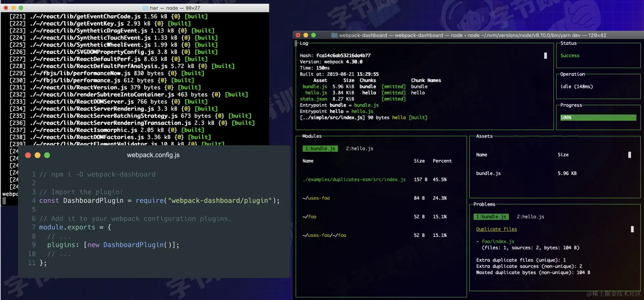Image resolution: width=644 pixels, height=300 pixels.
Task: Click the Version: webpack 4.30.0 line
Action: 331,62
